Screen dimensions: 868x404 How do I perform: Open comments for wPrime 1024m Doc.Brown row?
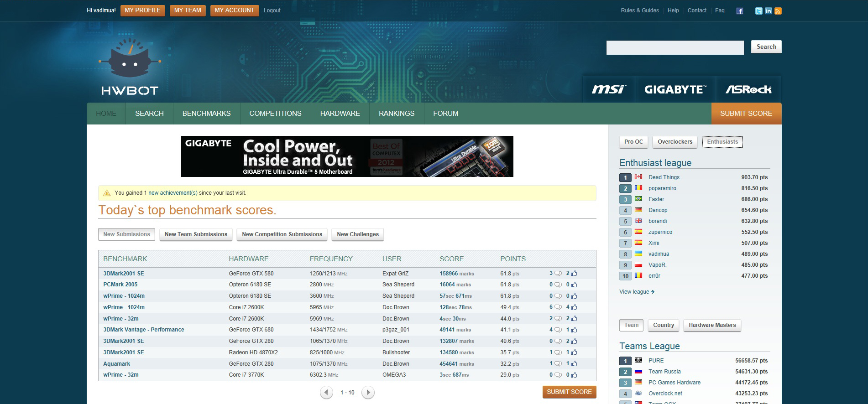coord(558,307)
